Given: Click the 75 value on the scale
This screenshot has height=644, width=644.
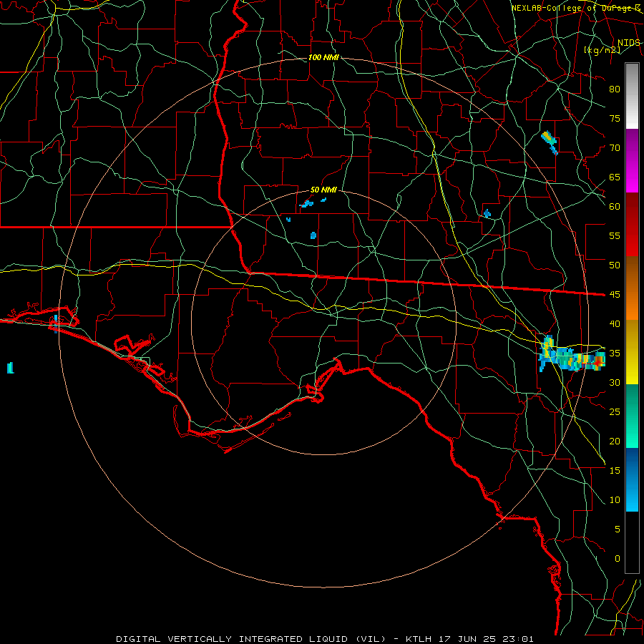Looking at the screenshot, I should (615, 119).
